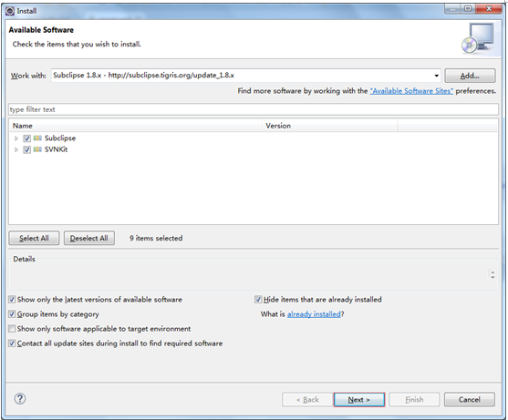Minimize the Install dialog window
This screenshot has height=420, width=508.
click(452, 9)
